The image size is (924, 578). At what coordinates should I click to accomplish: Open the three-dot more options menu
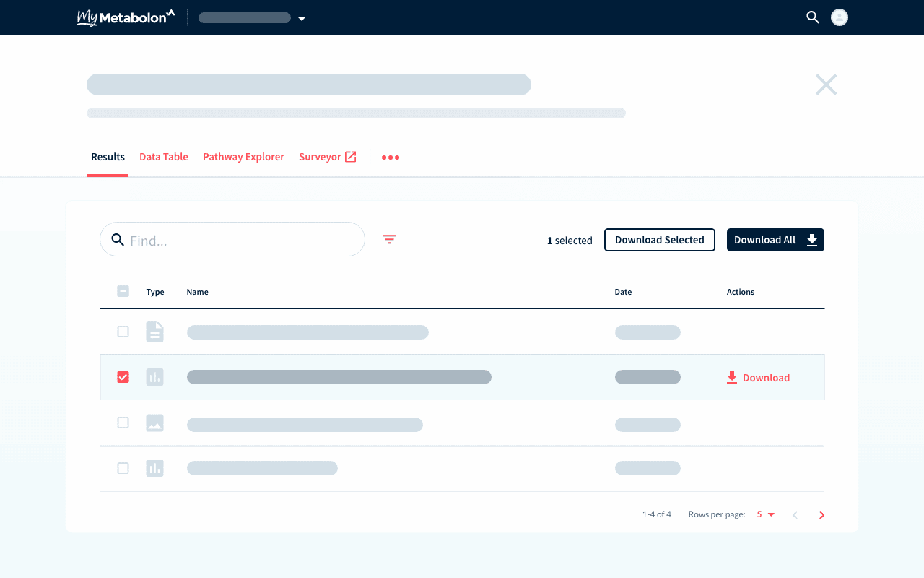[x=391, y=158]
